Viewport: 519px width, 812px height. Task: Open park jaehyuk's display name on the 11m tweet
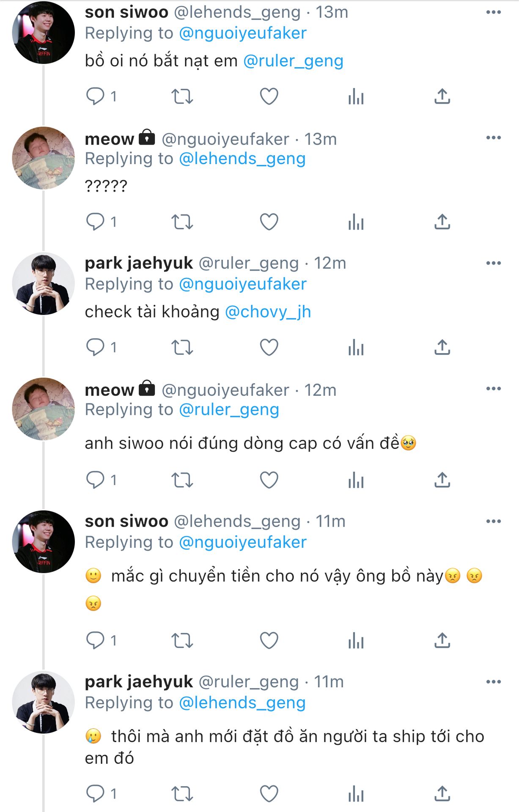point(139,682)
